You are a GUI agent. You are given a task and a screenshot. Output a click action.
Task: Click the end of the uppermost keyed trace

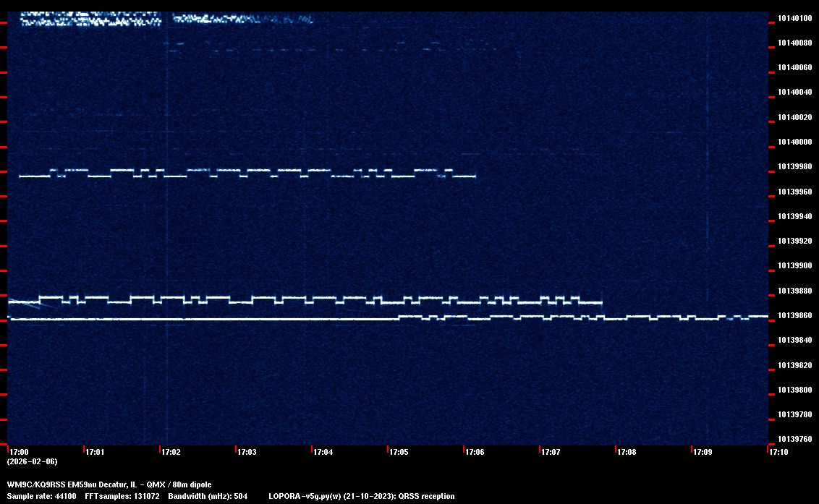(x=474, y=176)
